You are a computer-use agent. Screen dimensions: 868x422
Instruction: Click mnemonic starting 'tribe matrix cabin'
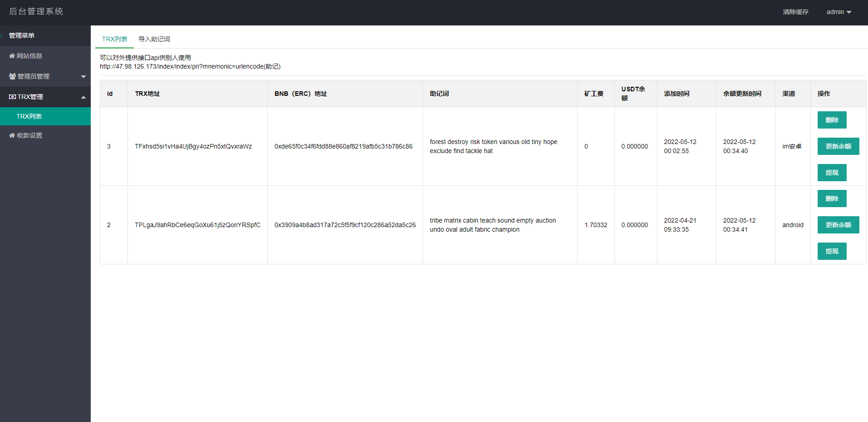(493, 225)
